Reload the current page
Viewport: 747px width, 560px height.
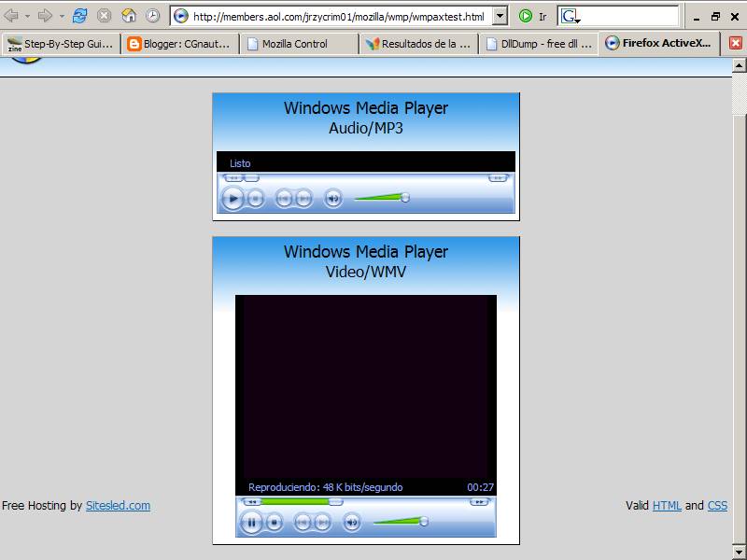(80, 16)
